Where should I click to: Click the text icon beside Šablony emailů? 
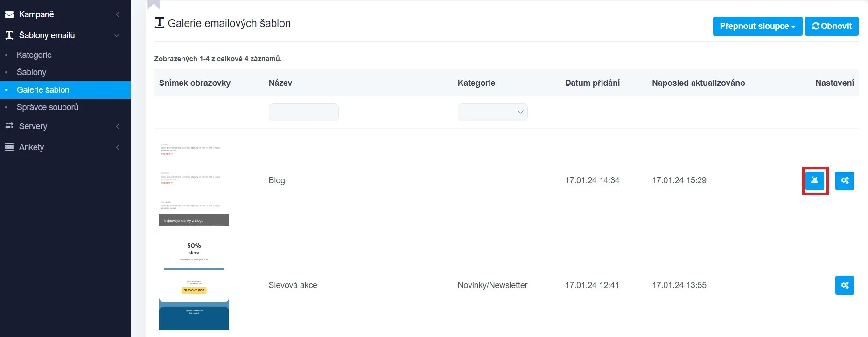(9, 35)
